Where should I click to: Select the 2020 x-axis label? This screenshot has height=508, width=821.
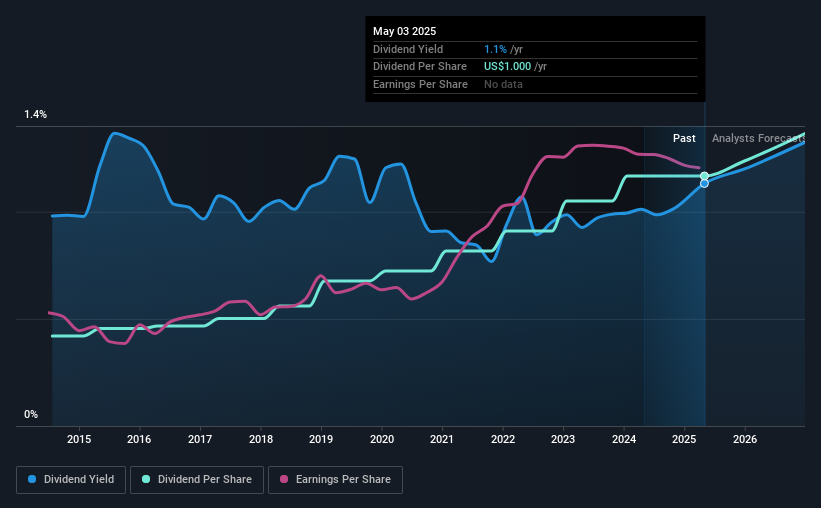click(x=382, y=439)
